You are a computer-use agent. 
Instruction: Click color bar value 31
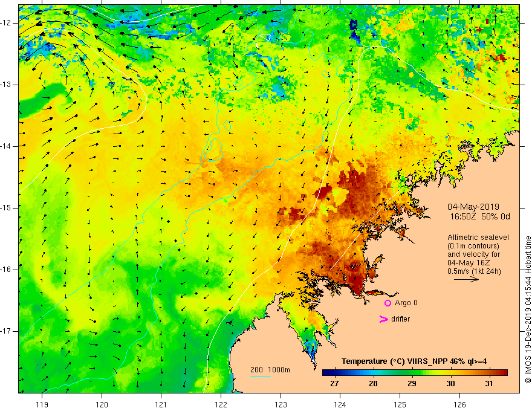click(489, 384)
